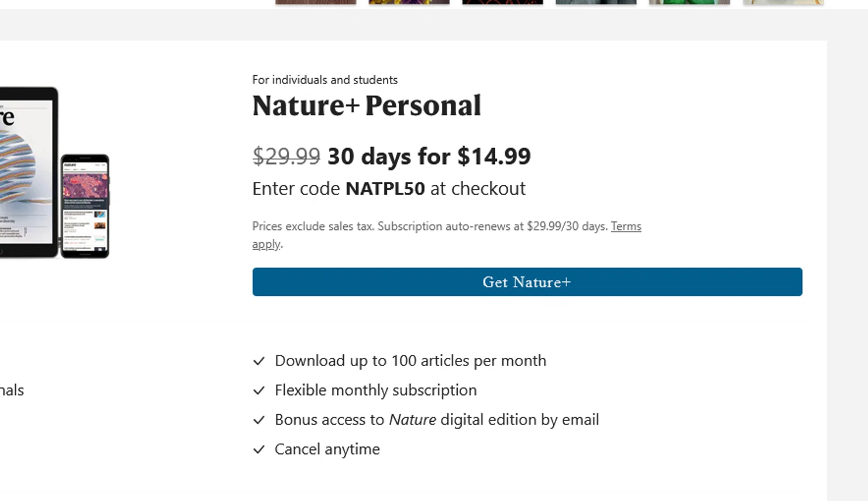This screenshot has height=501, width=868.
Task: Click checkmark next to Bonus access line
Action: click(x=259, y=420)
